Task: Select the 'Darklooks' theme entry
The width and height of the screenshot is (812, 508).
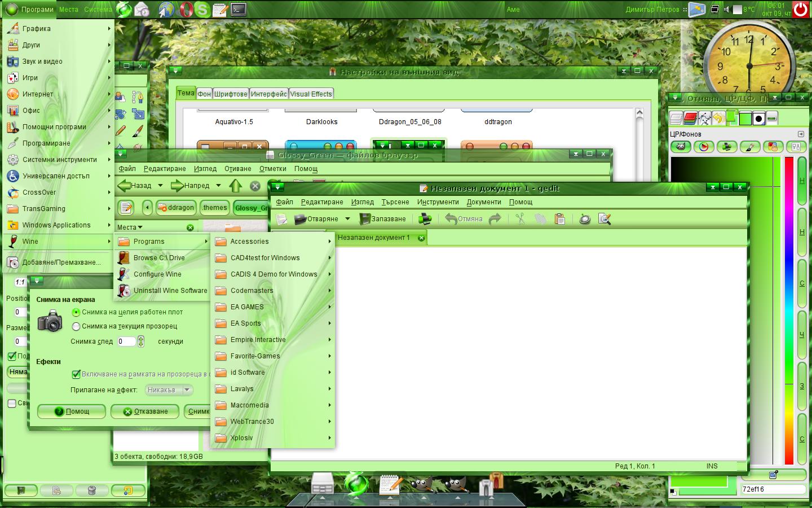Action: coord(322,122)
